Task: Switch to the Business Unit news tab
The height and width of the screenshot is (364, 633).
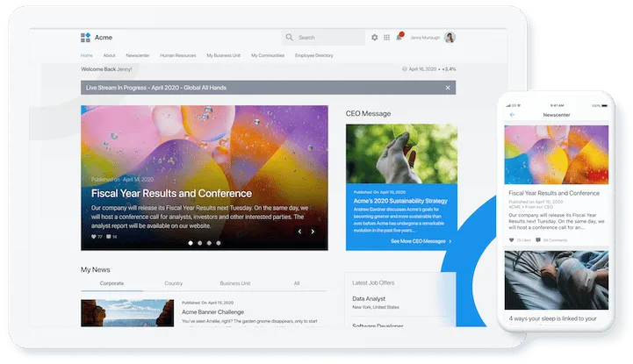Action: [x=234, y=283]
